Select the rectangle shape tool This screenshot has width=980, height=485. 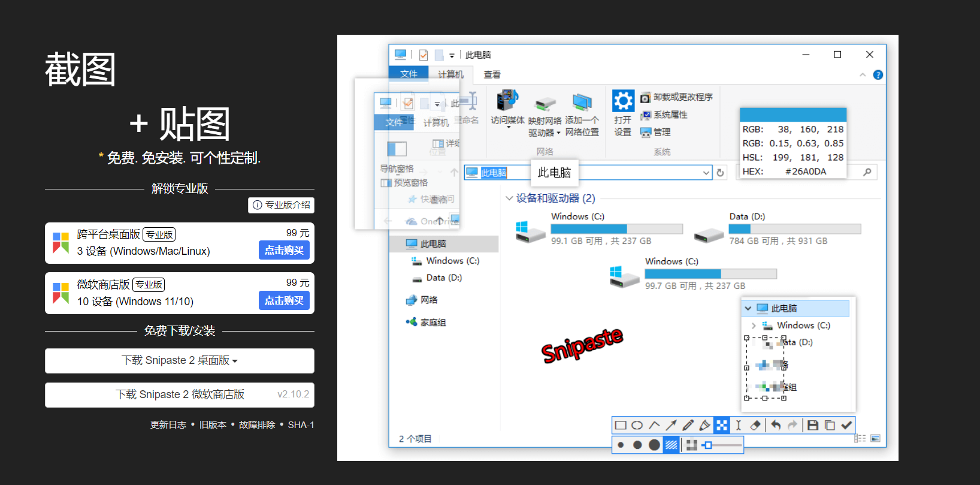click(621, 425)
